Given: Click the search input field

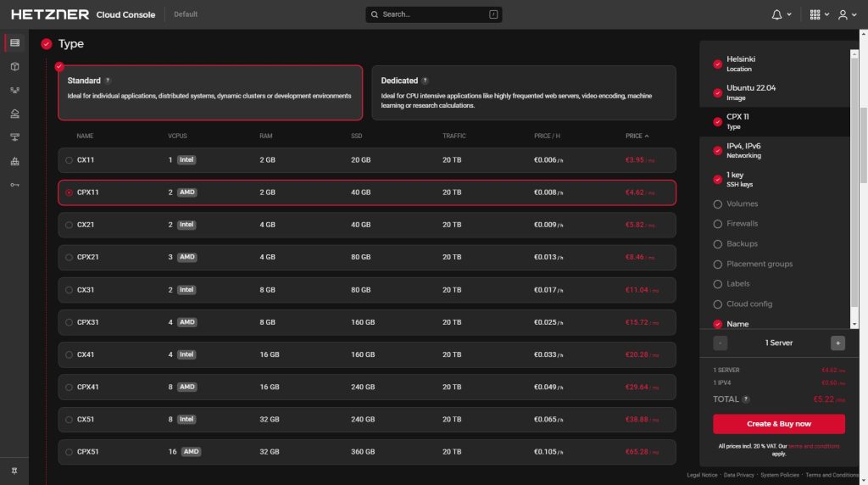Looking at the screenshot, I should pyautogui.click(x=433, y=14).
